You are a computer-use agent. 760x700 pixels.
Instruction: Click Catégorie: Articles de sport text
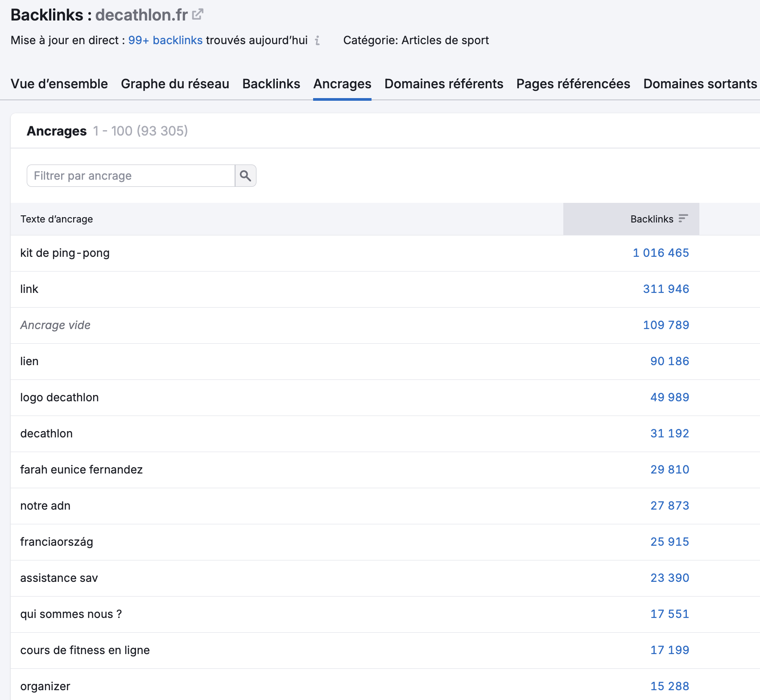click(416, 40)
